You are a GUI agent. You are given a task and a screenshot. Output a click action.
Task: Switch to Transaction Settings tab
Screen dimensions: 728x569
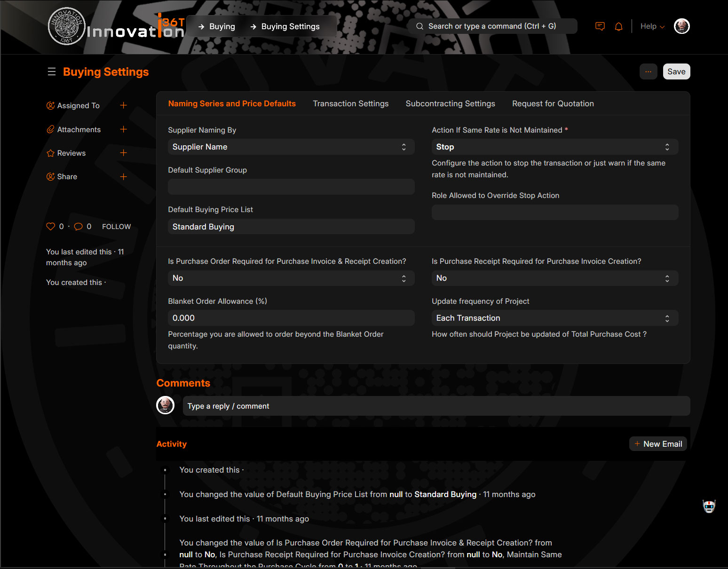pos(350,103)
